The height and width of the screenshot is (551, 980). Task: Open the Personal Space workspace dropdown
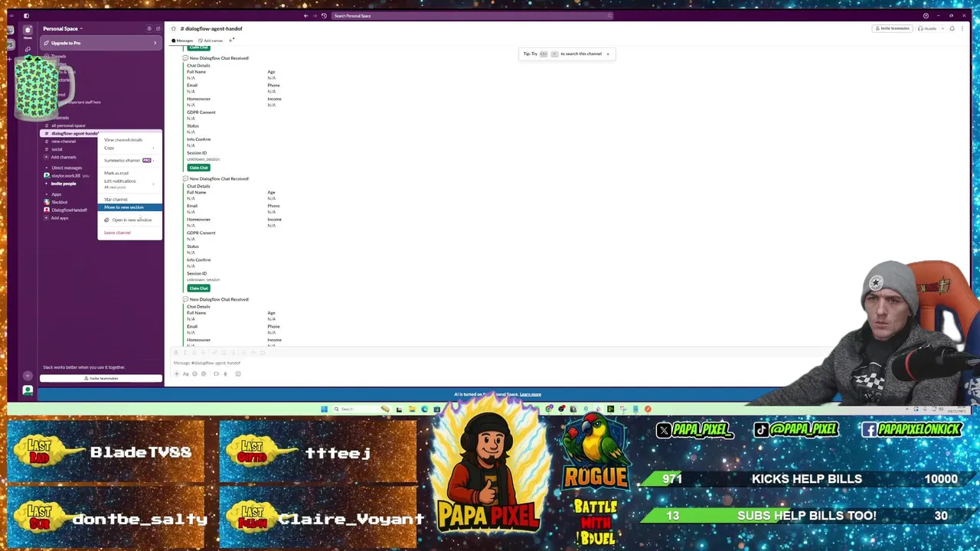(63, 28)
